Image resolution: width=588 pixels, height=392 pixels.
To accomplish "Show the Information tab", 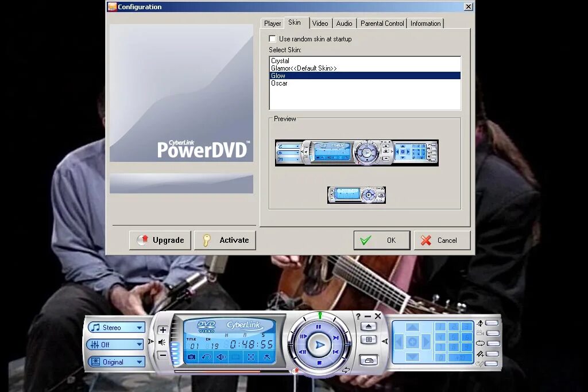I will (425, 23).
